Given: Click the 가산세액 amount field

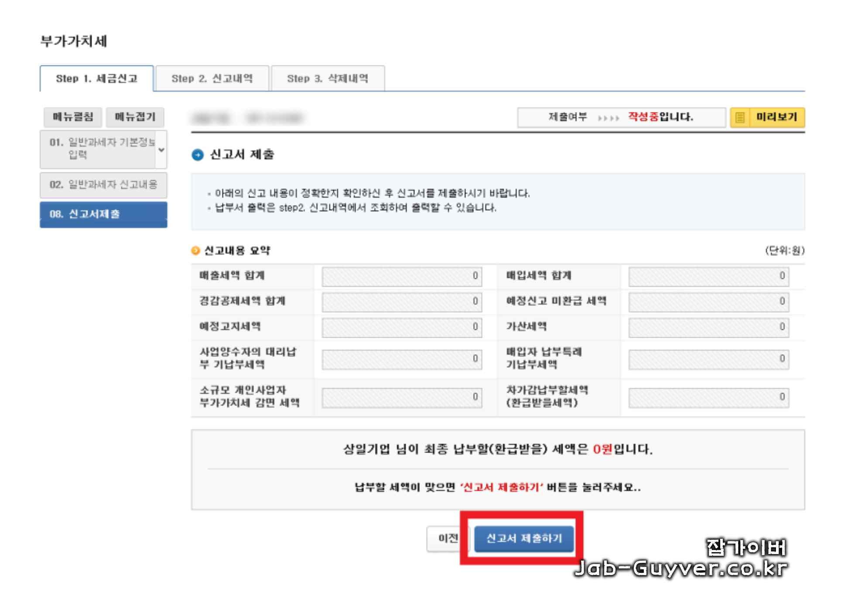Looking at the screenshot, I should 708,327.
